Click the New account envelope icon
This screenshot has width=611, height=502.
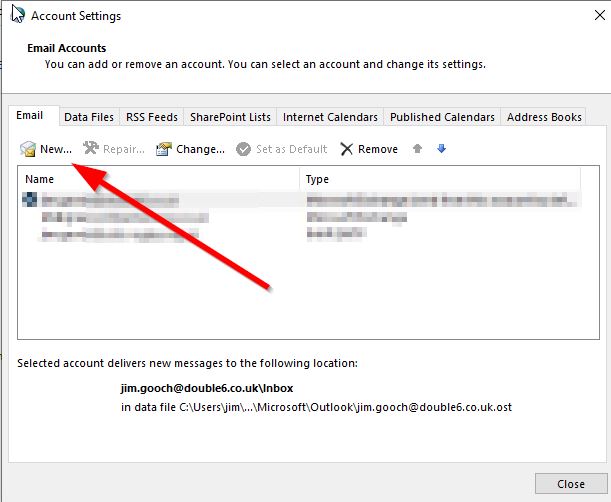click(x=28, y=149)
